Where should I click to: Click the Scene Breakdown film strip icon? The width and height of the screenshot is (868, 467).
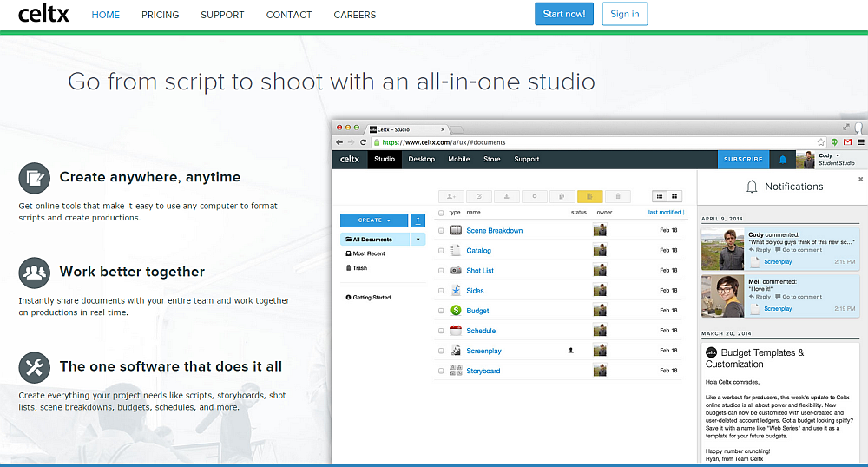(x=457, y=230)
